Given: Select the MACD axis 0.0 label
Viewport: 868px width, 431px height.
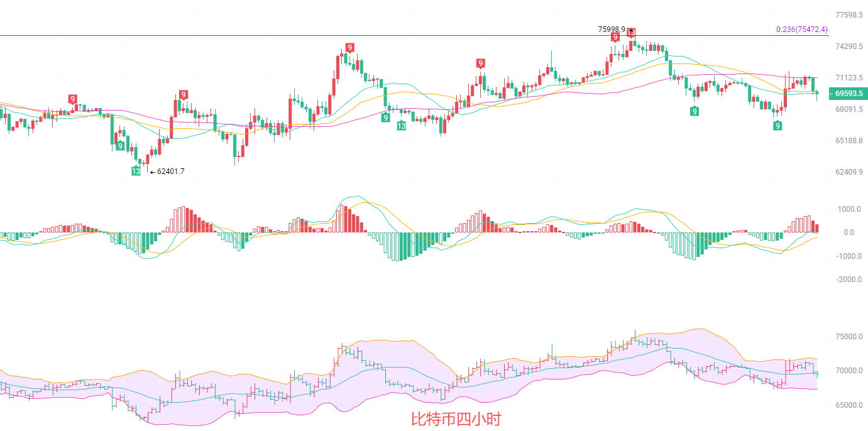Looking at the screenshot, I should [x=849, y=232].
